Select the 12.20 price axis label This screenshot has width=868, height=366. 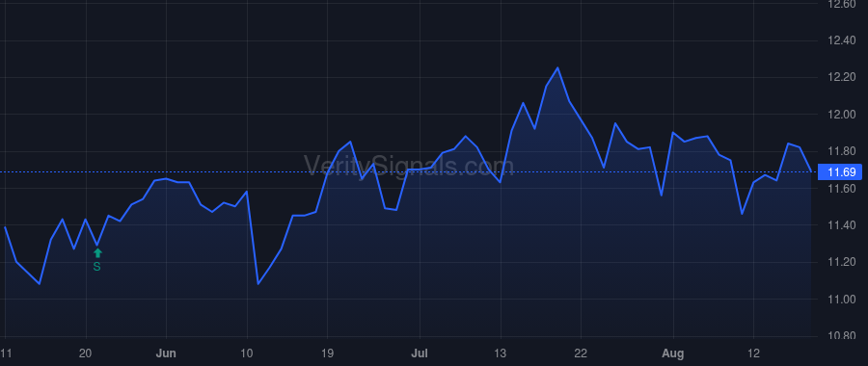tap(841, 77)
